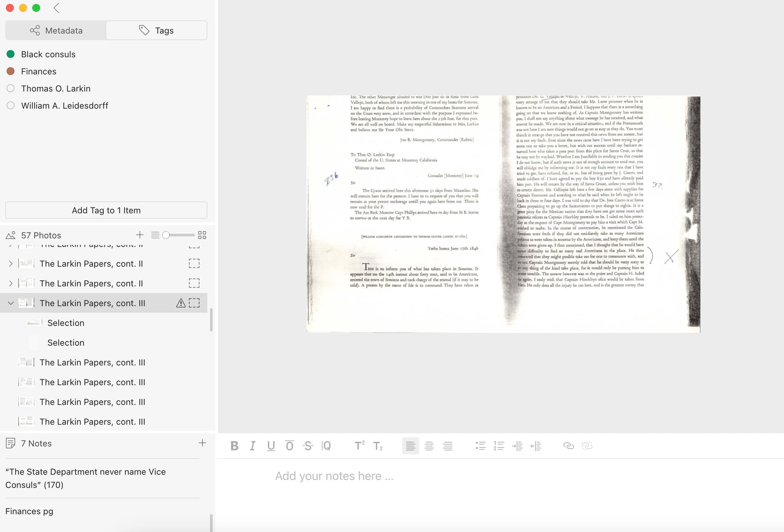Add a new note with plus icon
This screenshot has height=532, width=784.
(x=202, y=443)
